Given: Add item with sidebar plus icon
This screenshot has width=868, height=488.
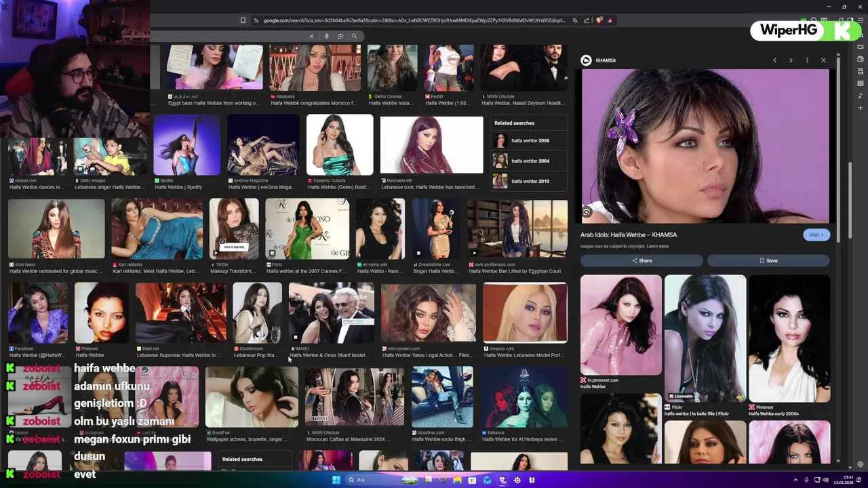Looking at the screenshot, I should click(861, 108).
